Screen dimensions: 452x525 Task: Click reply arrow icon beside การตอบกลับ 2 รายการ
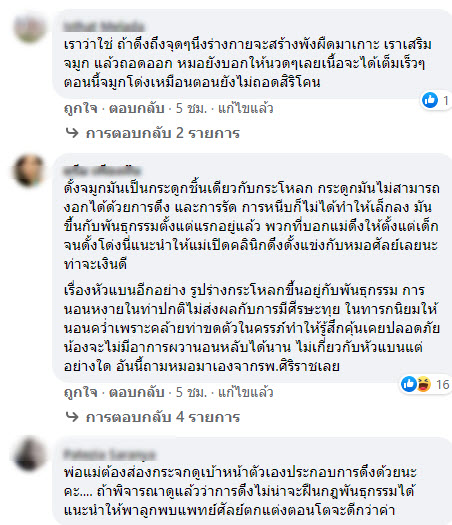click(72, 133)
